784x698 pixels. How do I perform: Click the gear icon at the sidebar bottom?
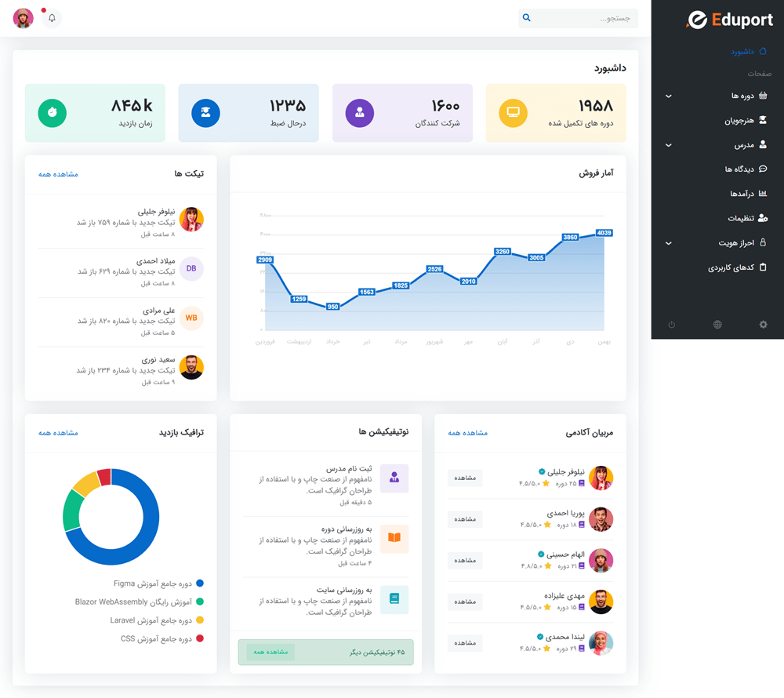point(764,325)
